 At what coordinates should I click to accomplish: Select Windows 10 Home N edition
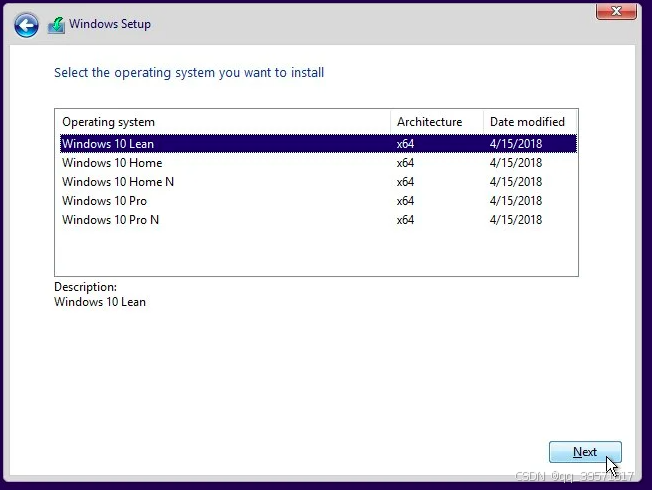[318, 182]
